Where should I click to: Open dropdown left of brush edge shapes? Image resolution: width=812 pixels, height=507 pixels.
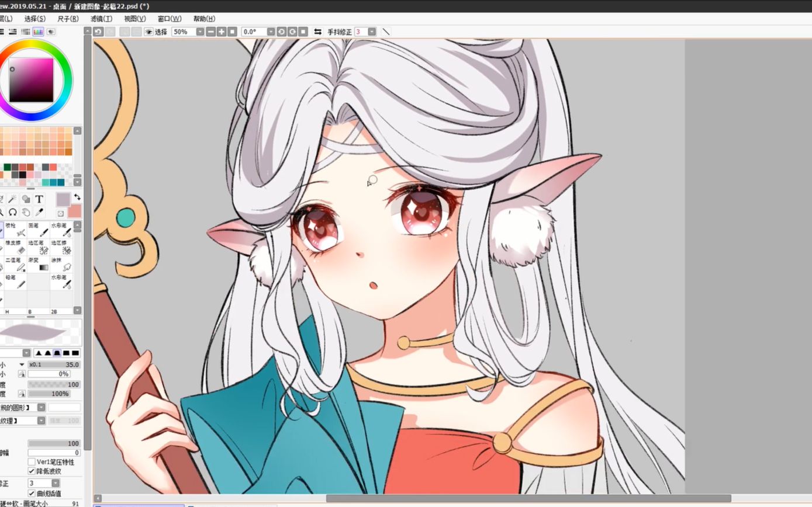tap(26, 353)
